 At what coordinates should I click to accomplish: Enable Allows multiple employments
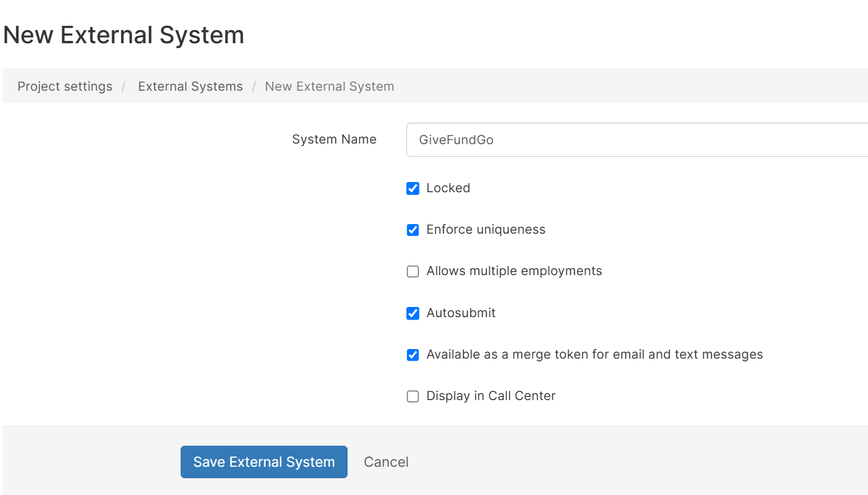pos(412,271)
